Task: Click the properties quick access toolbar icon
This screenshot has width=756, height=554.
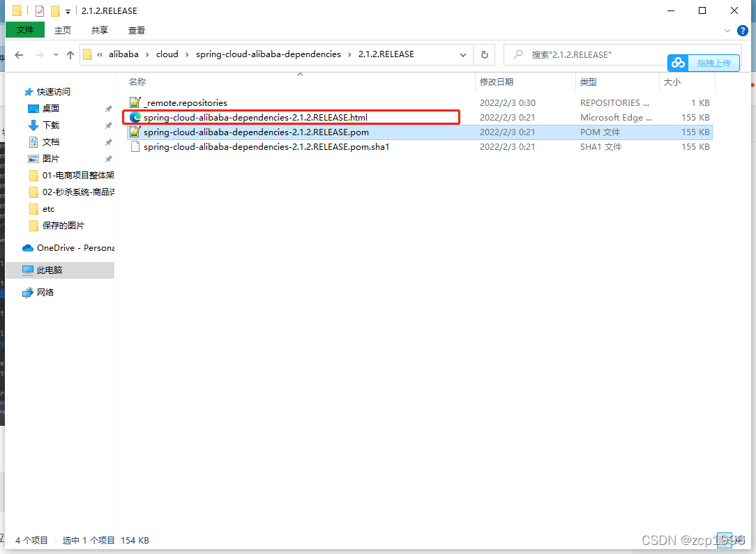Action: click(x=40, y=10)
